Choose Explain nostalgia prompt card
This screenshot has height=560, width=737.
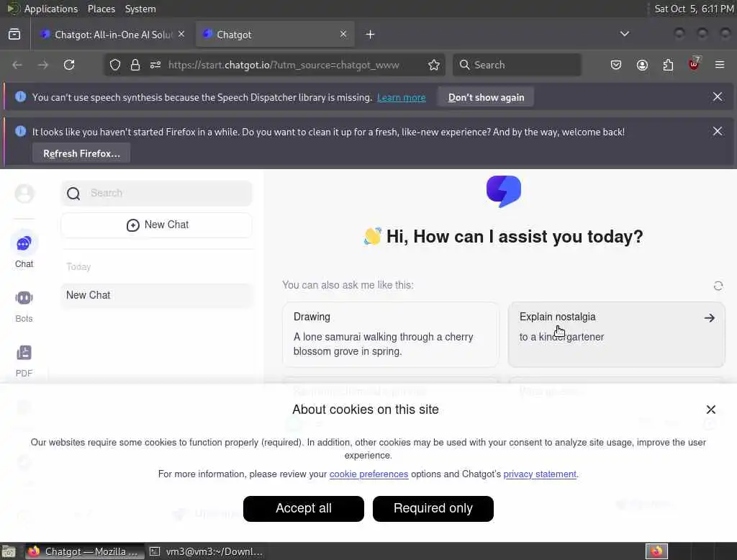coord(617,334)
